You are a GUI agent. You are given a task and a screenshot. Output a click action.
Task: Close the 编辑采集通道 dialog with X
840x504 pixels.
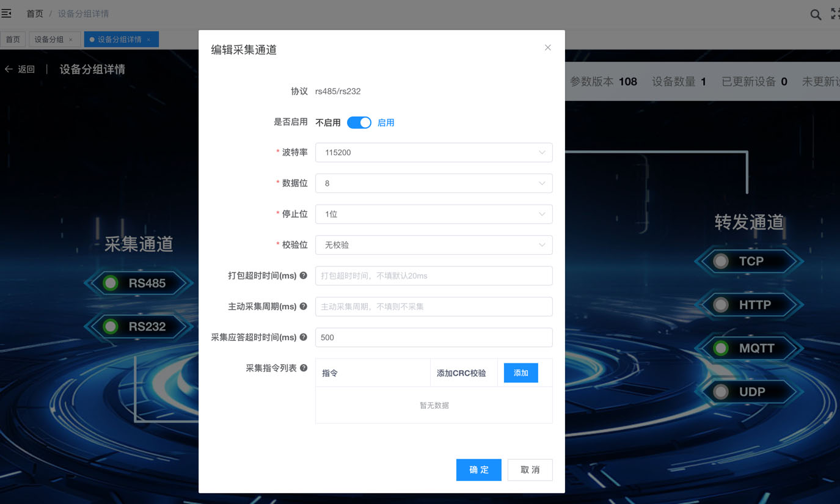point(548,48)
